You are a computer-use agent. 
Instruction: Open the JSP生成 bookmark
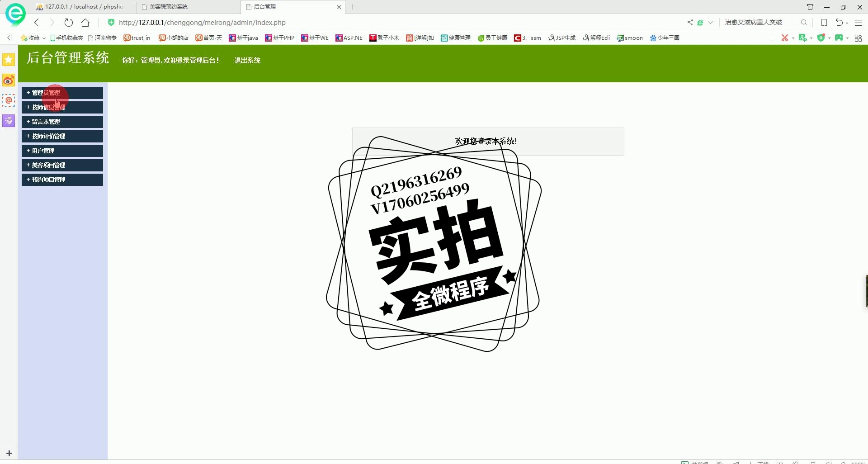tap(562, 38)
